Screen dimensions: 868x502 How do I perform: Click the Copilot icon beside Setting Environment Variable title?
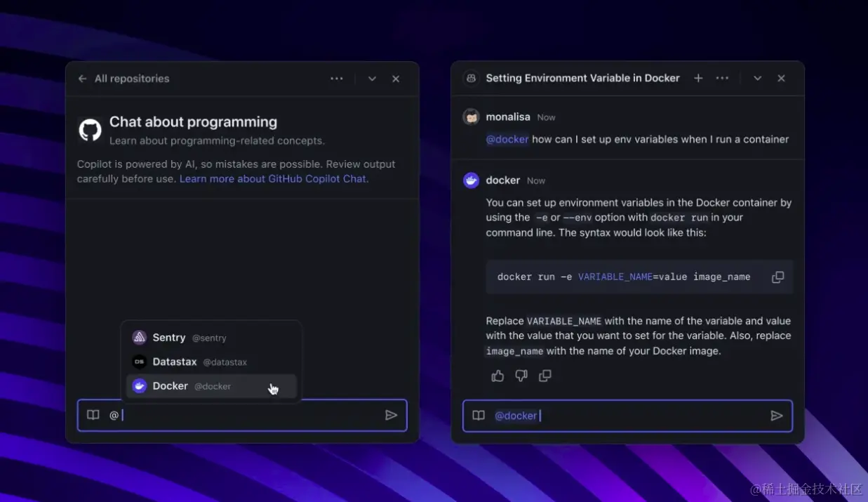pos(472,78)
